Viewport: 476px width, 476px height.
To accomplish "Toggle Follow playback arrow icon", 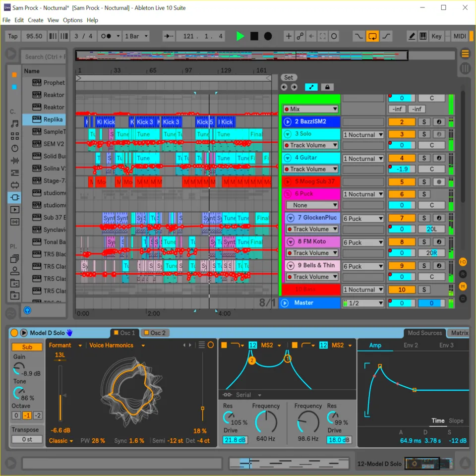I will (x=169, y=36).
